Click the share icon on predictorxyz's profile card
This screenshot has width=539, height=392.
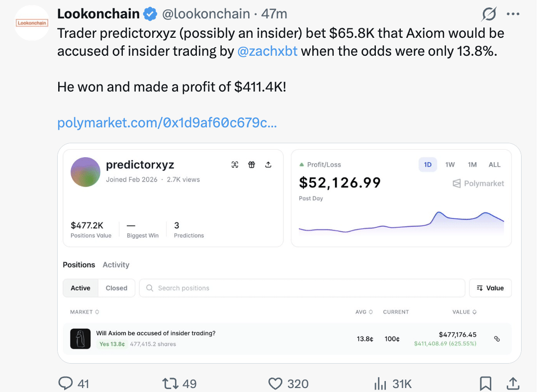269,165
